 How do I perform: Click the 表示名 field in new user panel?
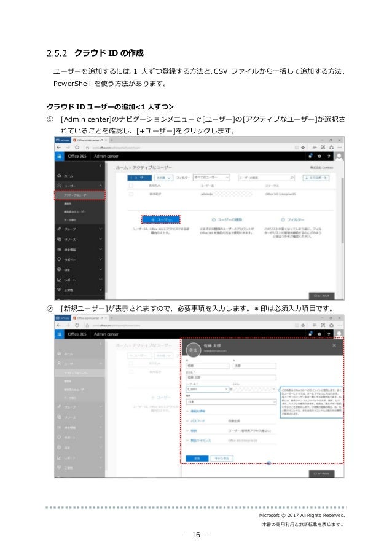(x=231, y=377)
